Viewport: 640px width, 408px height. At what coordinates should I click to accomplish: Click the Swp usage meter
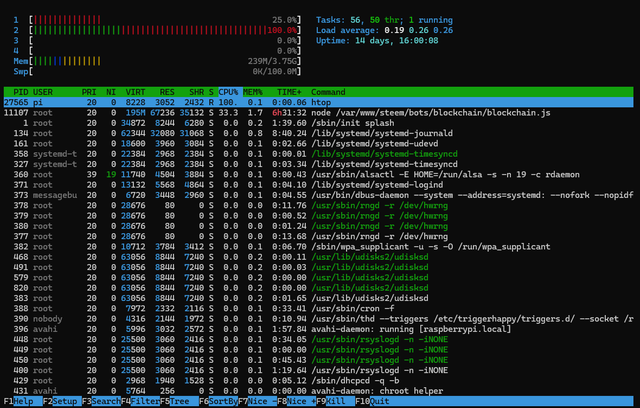click(x=157, y=71)
